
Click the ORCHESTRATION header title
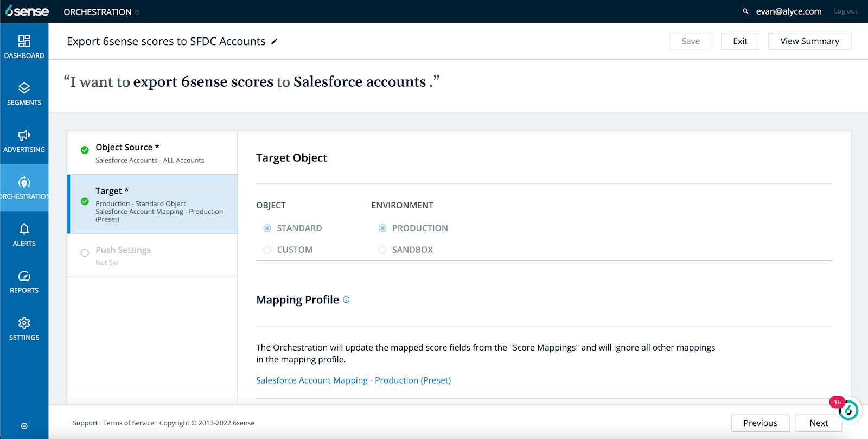pyautogui.click(x=98, y=12)
